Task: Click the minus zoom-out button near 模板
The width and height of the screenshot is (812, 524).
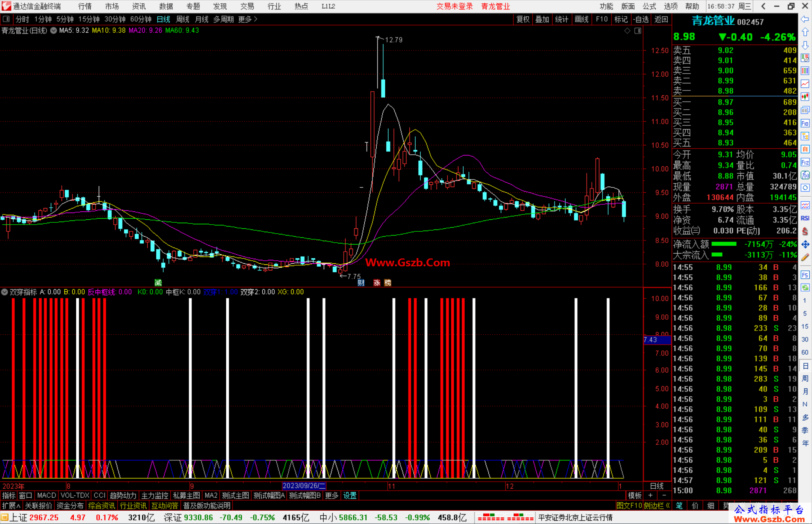Action: click(664, 495)
